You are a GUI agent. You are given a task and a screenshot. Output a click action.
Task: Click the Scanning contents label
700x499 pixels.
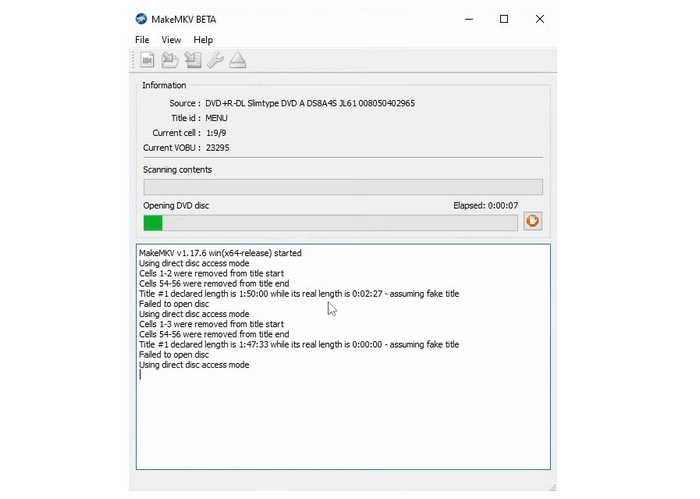click(177, 170)
